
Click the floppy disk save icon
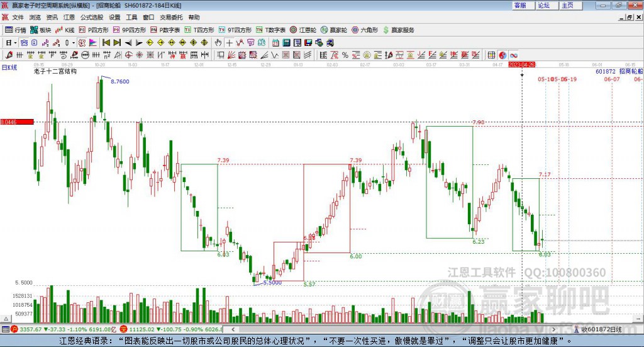[308, 43]
